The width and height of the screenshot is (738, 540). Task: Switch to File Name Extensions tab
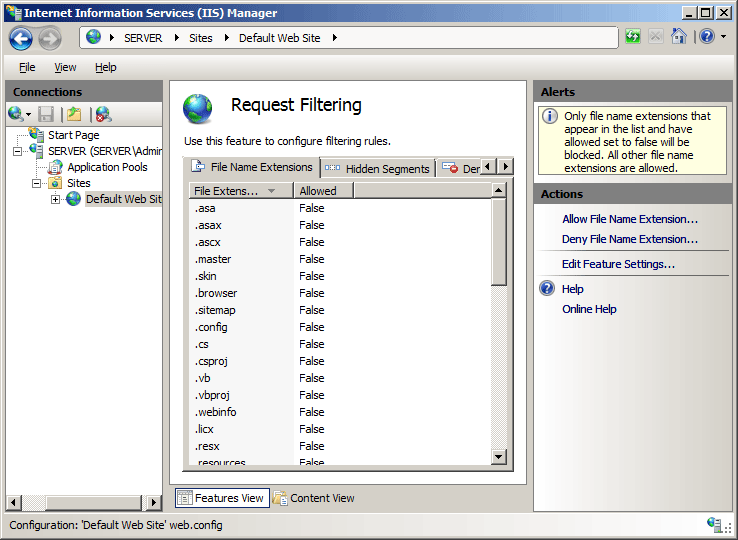(252, 167)
